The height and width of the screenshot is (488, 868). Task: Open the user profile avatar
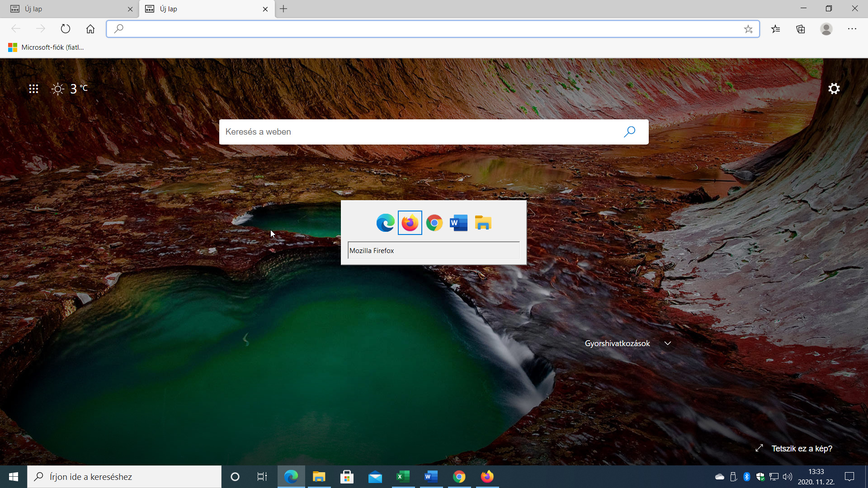(826, 29)
